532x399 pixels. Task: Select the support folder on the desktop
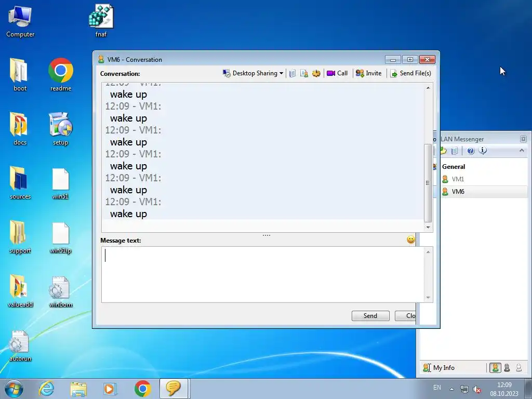point(20,237)
